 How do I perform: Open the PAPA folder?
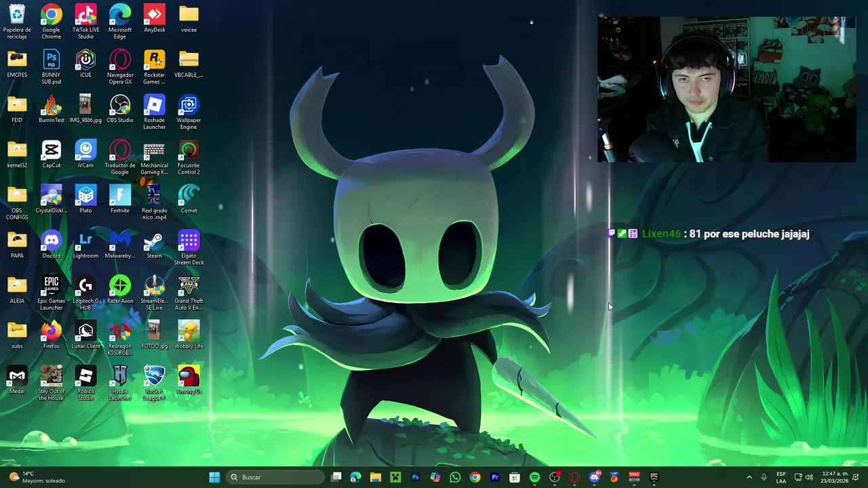pyautogui.click(x=17, y=245)
